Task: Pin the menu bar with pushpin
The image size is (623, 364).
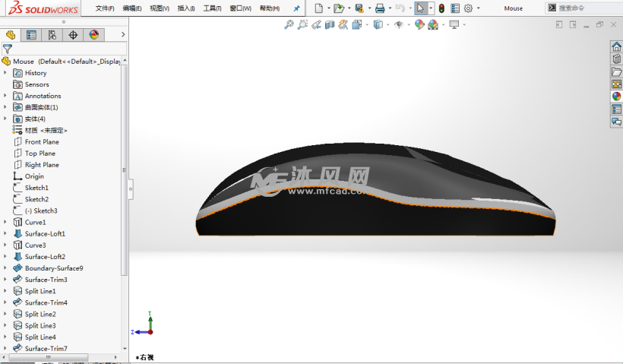Action: pos(296,8)
